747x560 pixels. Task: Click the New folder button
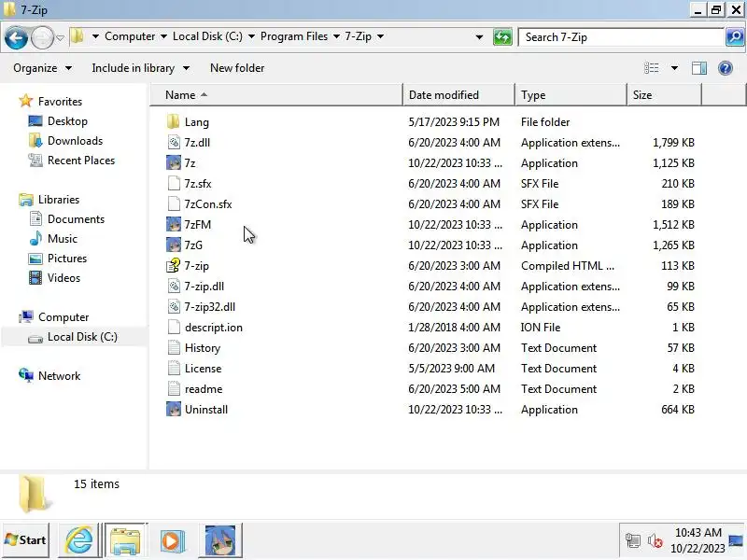237,68
